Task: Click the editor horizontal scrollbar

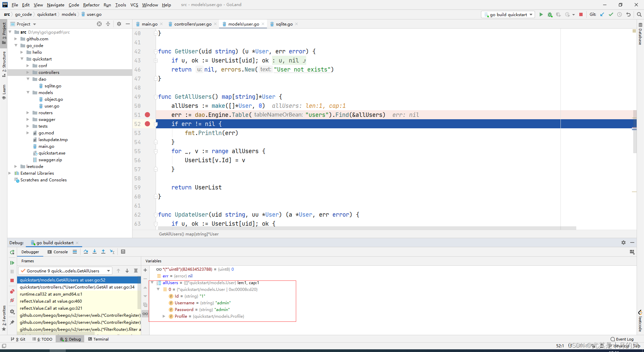Action: pyautogui.click(x=367, y=228)
